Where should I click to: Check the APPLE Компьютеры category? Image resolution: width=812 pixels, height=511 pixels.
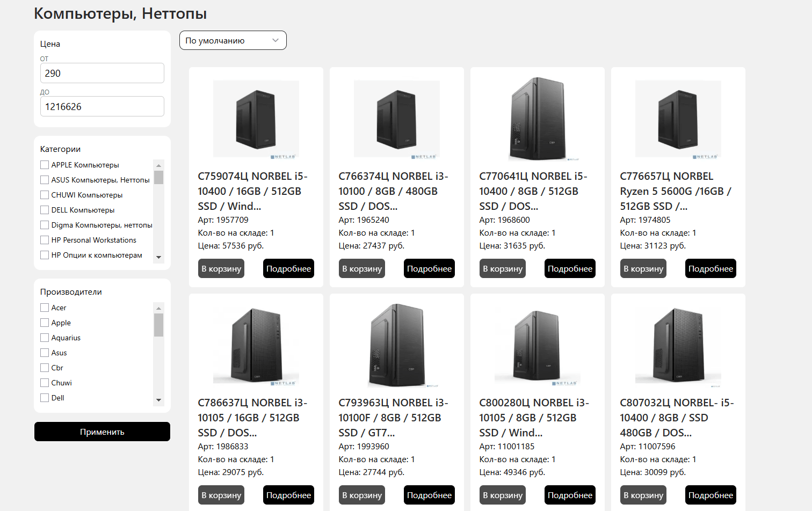(45, 165)
